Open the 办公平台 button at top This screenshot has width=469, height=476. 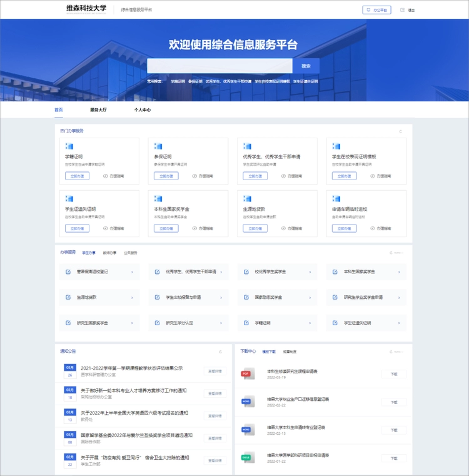pos(376,10)
